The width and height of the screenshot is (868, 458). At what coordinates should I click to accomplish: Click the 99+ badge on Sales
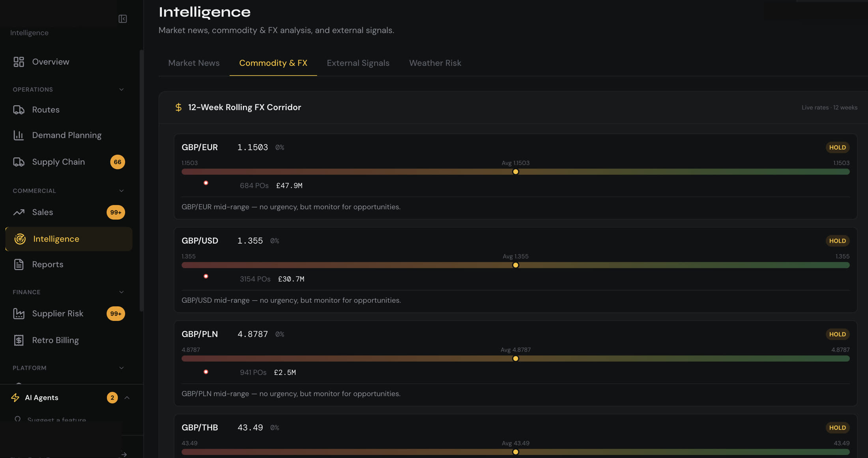tap(116, 212)
